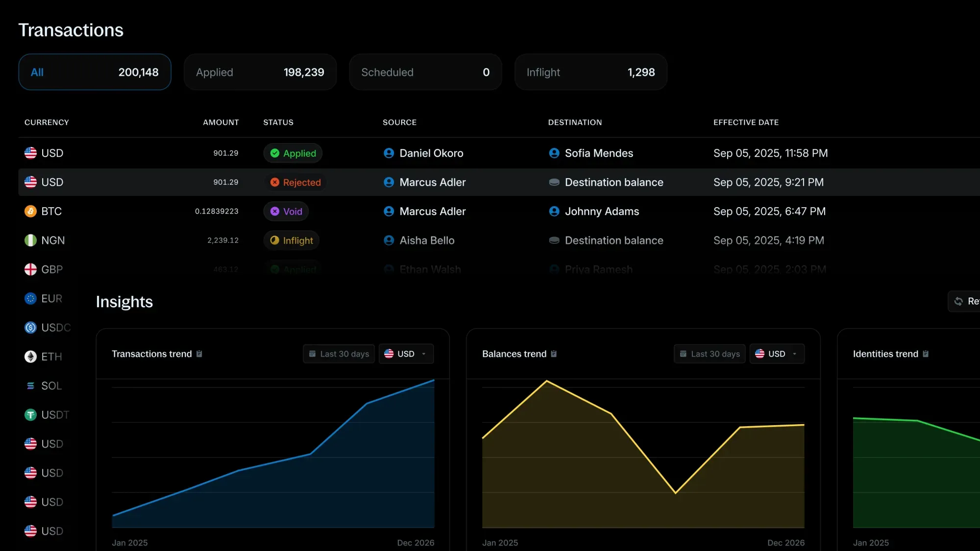
Task: Open Last 30 days selector in Transactions trend
Action: pyautogui.click(x=339, y=354)
